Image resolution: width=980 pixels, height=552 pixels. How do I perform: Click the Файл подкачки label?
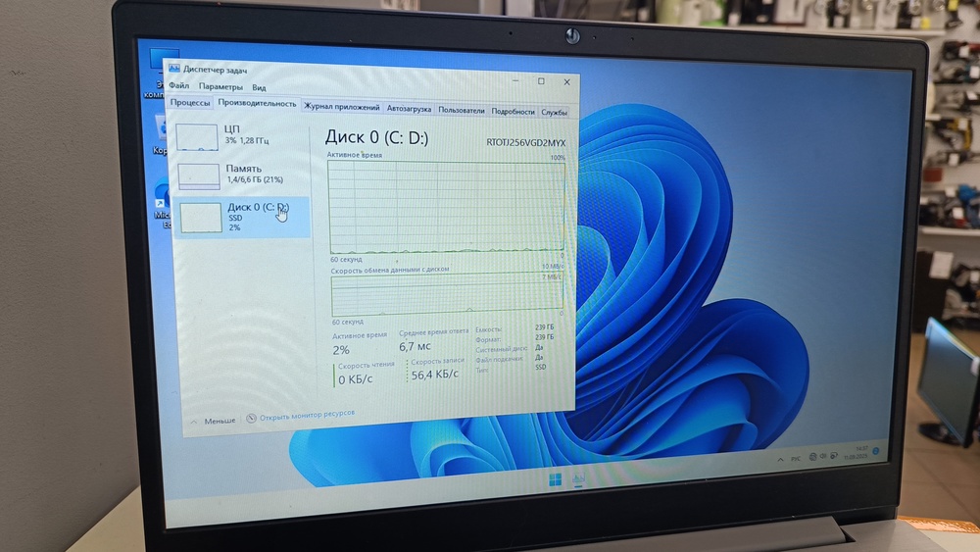coord(498,359)
